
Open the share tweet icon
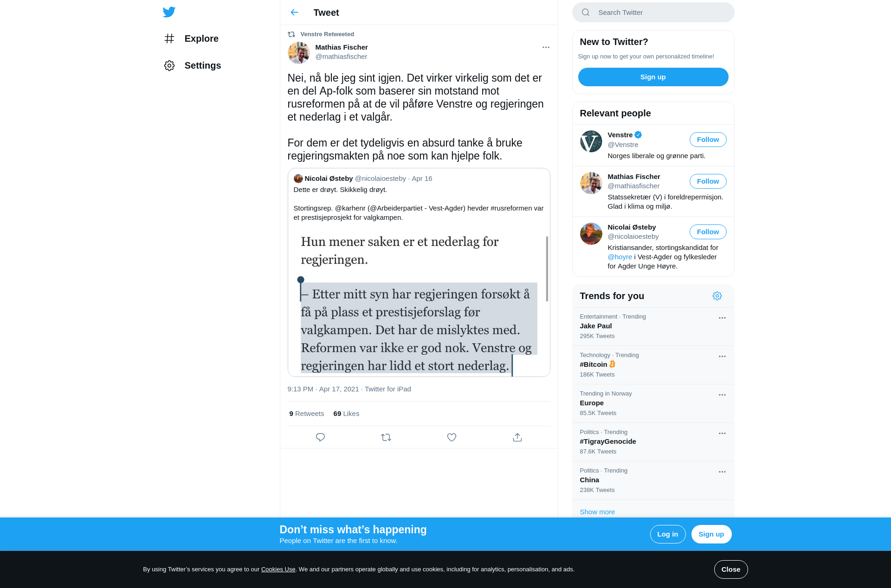(x=517, y=437)
